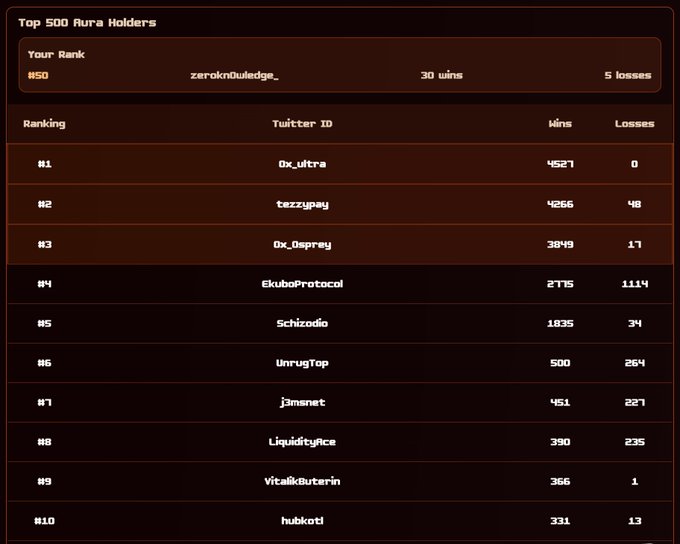Click 4527 wins value for 0x_ultra
The height and width of the screenshot is (544, 680).
(x=560, y=164)
